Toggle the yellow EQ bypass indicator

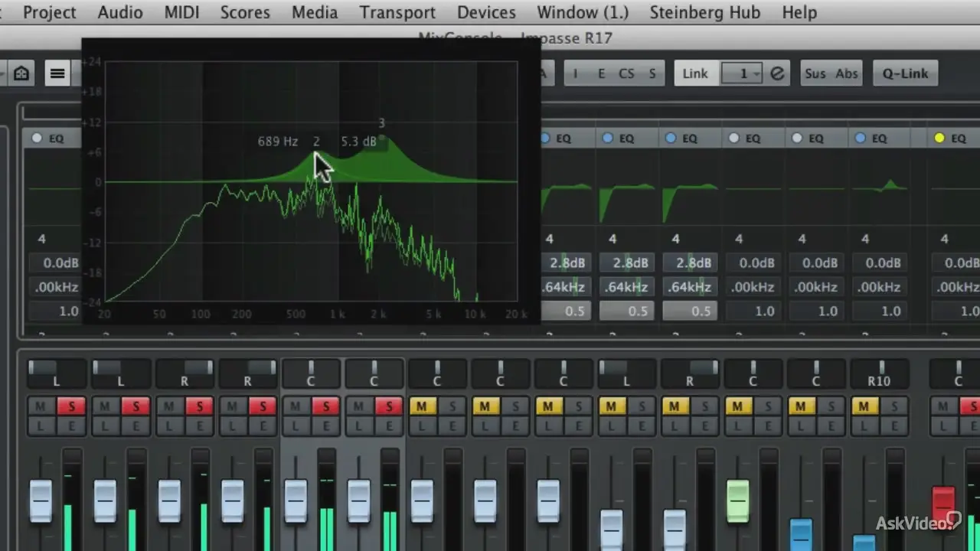tap(939, 139)
